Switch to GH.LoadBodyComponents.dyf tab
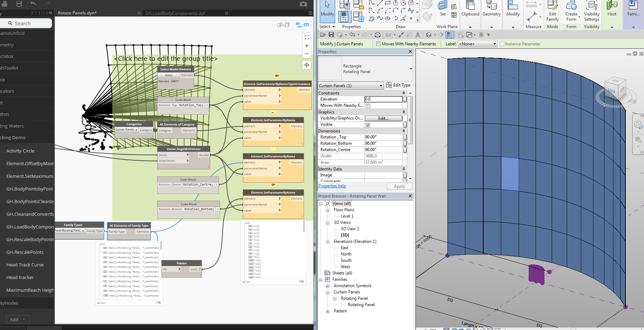This screenshot has height=330, width=644. coord(175,13)
